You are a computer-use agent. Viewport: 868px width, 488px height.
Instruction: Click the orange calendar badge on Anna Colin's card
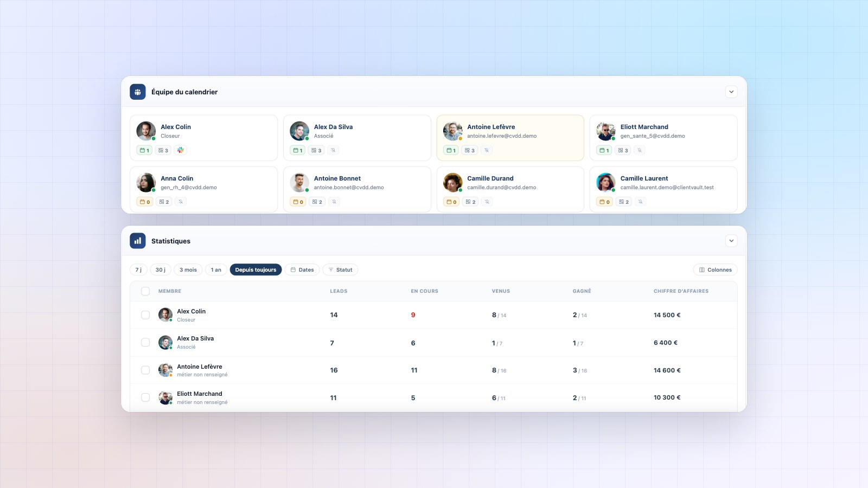click(x=145, y=202)
